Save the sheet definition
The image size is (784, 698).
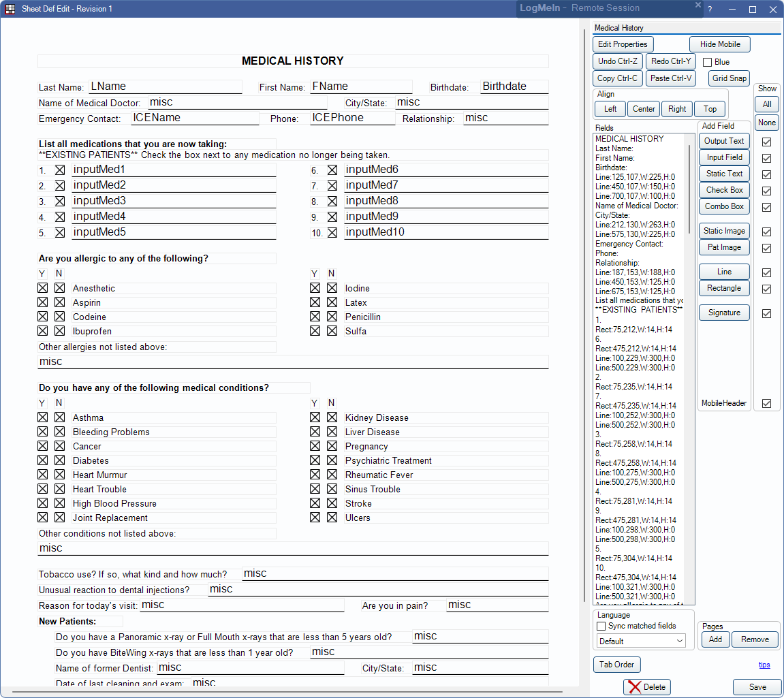pos(757,687)
